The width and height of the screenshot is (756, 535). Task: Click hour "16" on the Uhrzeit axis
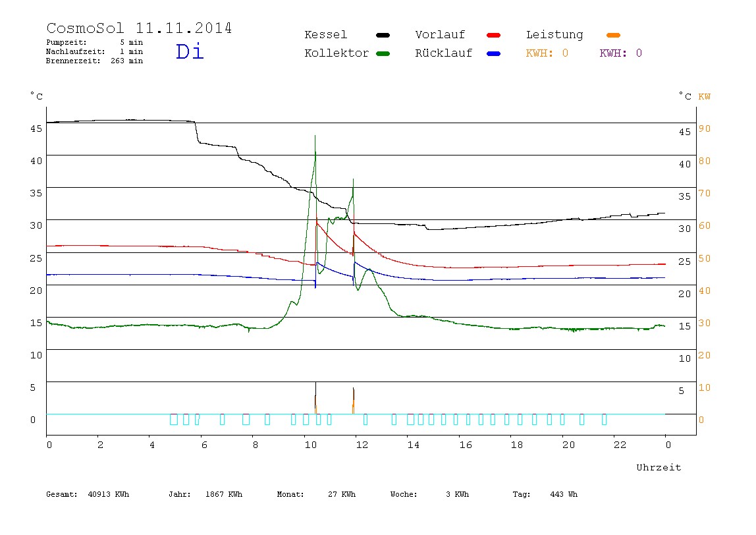pos(466,445)
